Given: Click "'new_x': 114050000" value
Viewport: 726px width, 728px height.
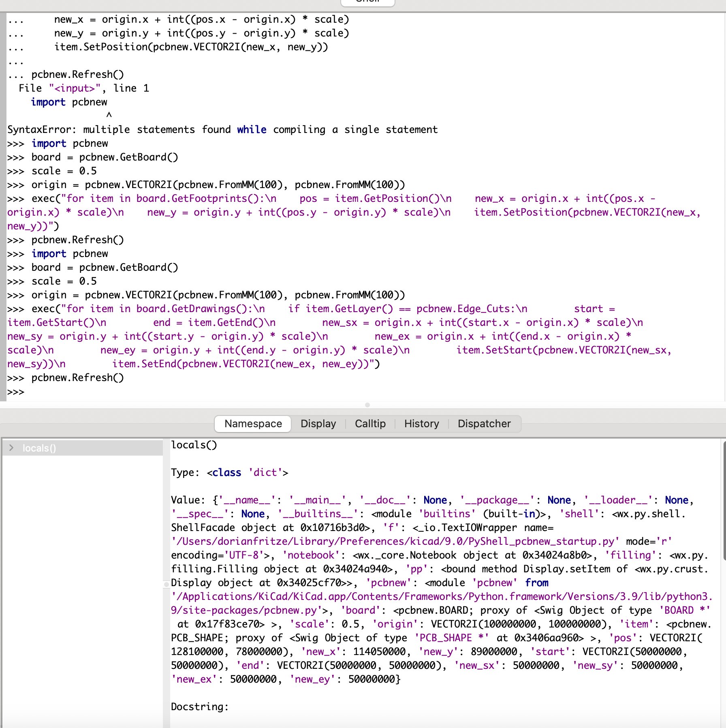Looking at the screenshot, I should click(x=354, y=652).
